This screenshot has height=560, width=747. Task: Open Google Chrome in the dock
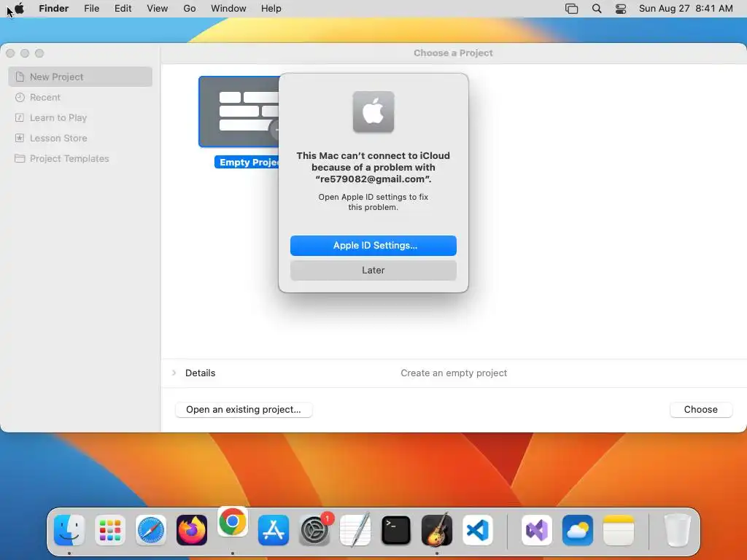pyautogui.click(x=233, y=522)
